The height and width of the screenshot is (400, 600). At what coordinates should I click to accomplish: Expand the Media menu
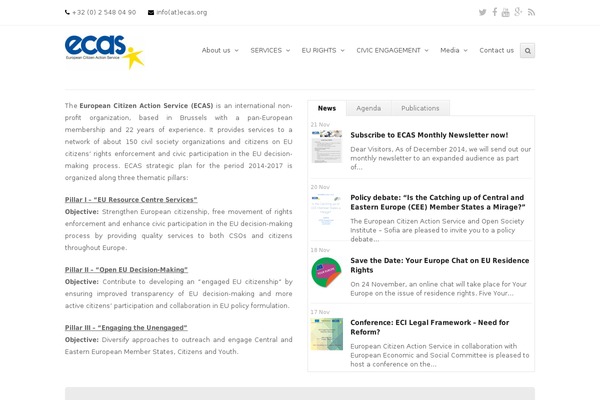tap(454, 50)
